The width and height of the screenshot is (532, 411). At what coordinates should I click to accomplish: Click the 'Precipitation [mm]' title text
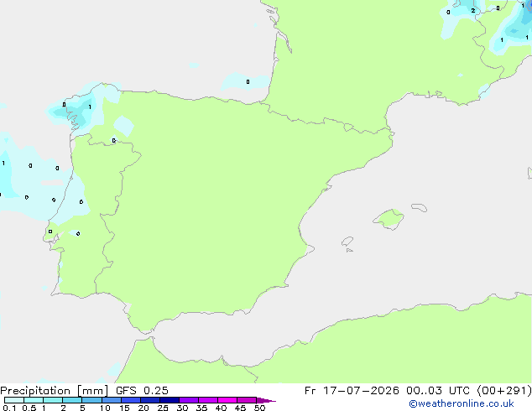(x=54, y=391)
